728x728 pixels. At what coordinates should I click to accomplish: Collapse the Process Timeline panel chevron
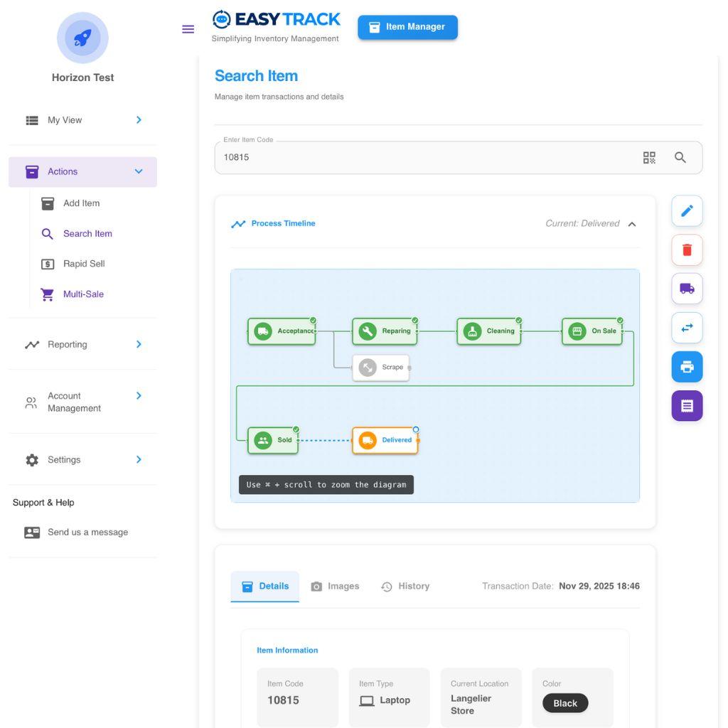click(631, 223)
